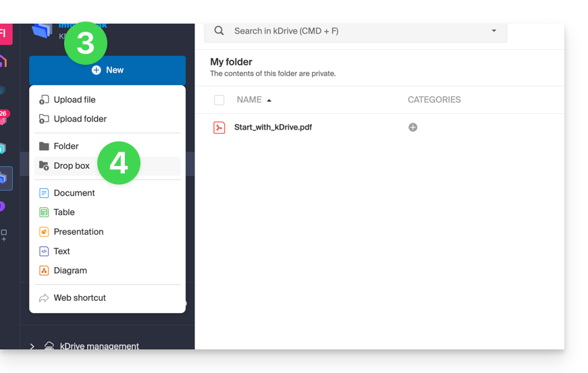Click the Upload folder icon
Viewport: 588px width, 373px height.
(44, 119)
